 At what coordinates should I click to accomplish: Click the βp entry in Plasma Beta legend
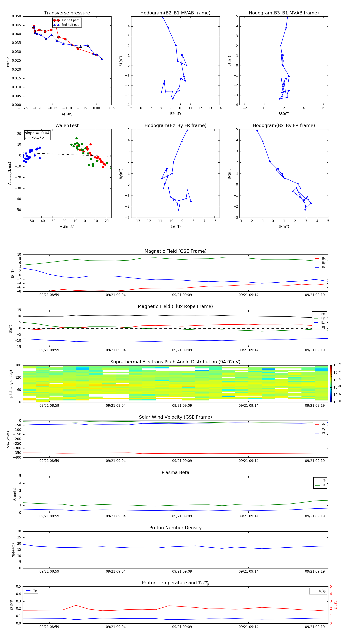320,480
